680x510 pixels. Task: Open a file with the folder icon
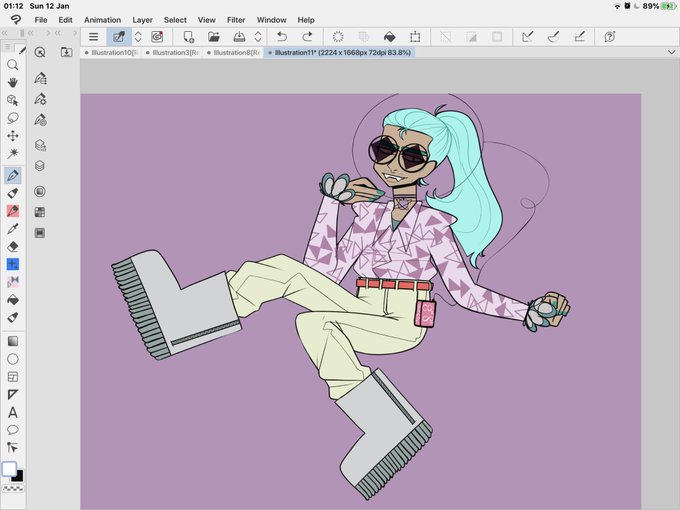tap(214, 37)
